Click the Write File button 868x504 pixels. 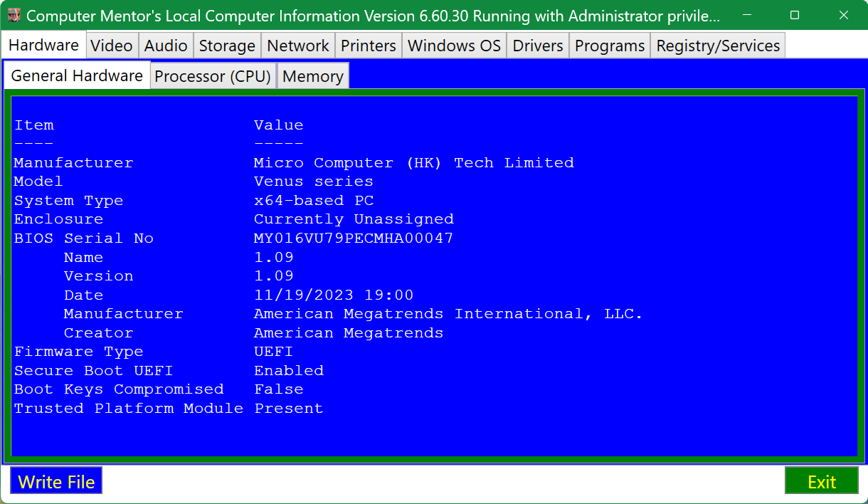click(x=56, y=481)
